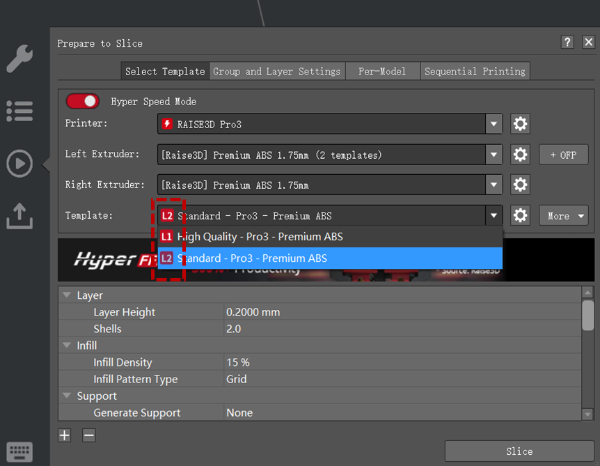Open the wrench settings icon in sidebar
This screenshot has width=600, height=466.
click(x=20, y=58)
